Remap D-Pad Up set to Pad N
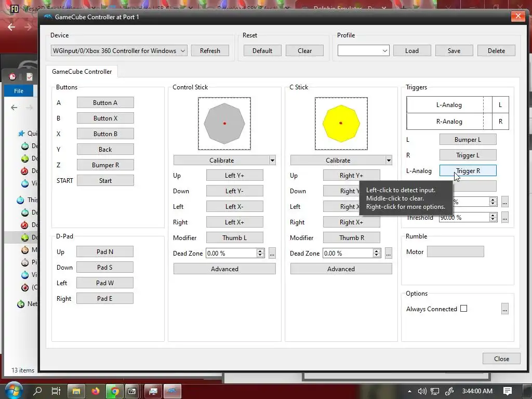Viewport: 532px width, 399px height. coord(104,252)
